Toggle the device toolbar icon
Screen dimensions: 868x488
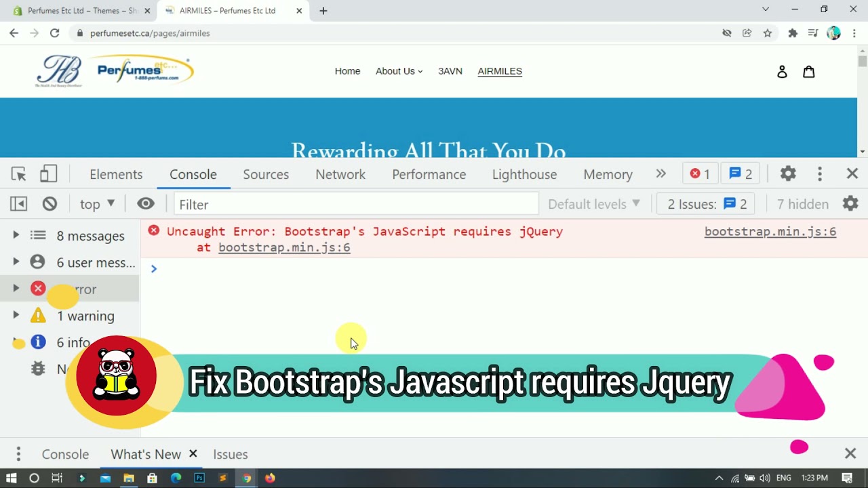(48, 174)
